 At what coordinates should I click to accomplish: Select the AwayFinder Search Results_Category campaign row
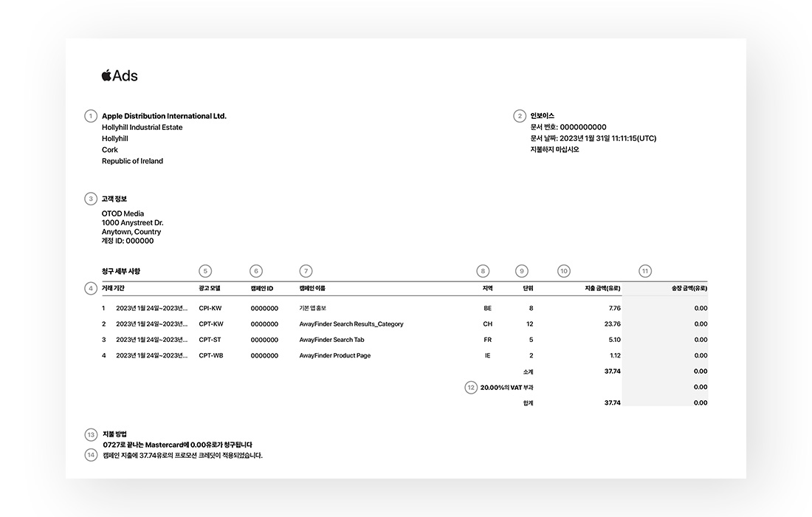coord(351,324)
